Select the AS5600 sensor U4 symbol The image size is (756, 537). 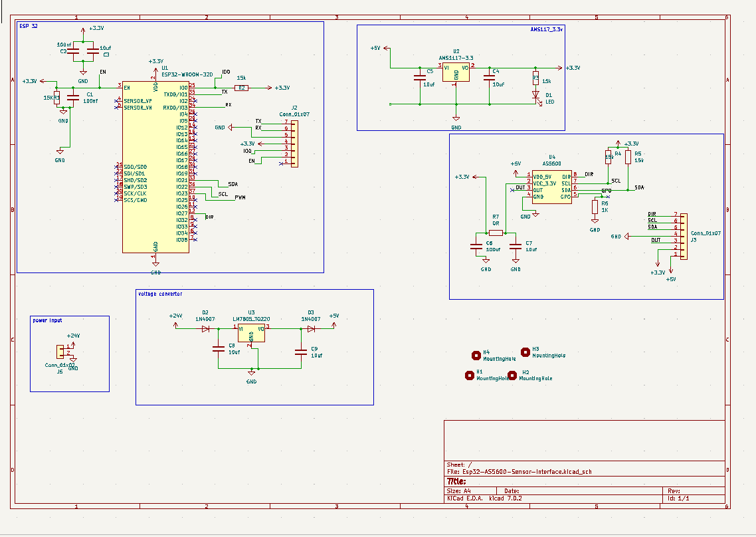tap(551, 187)
